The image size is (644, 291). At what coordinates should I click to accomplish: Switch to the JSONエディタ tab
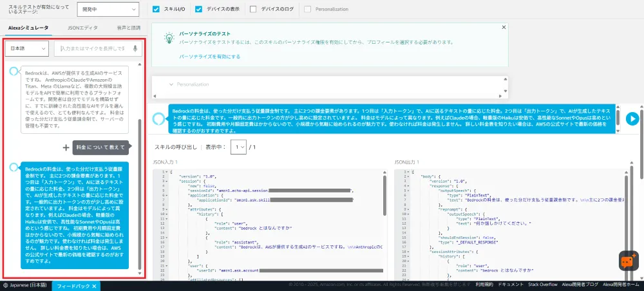click(x=82, y=28)
